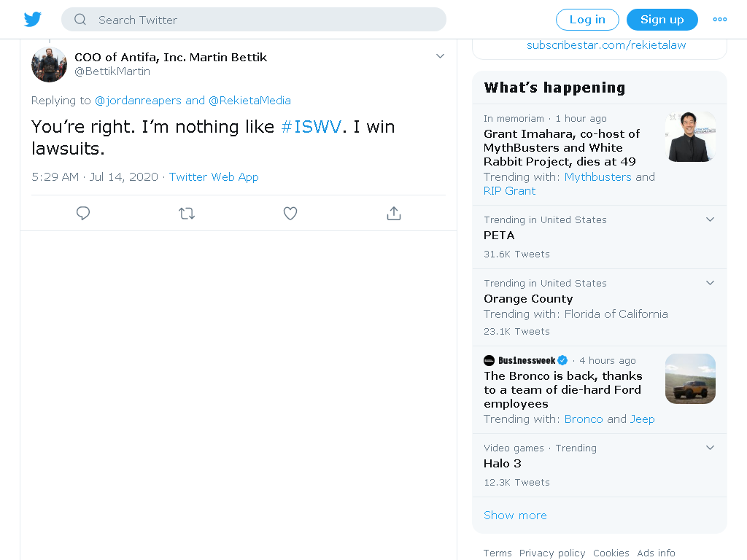Click the Twitter bird home logo
Image resolution: width=747 pixels, height=560 pixels.
pyautogui.click(x=33, y=20)
